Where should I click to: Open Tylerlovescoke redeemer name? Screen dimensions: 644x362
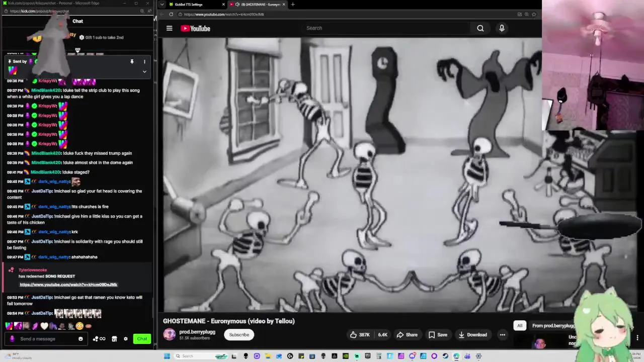33,270
